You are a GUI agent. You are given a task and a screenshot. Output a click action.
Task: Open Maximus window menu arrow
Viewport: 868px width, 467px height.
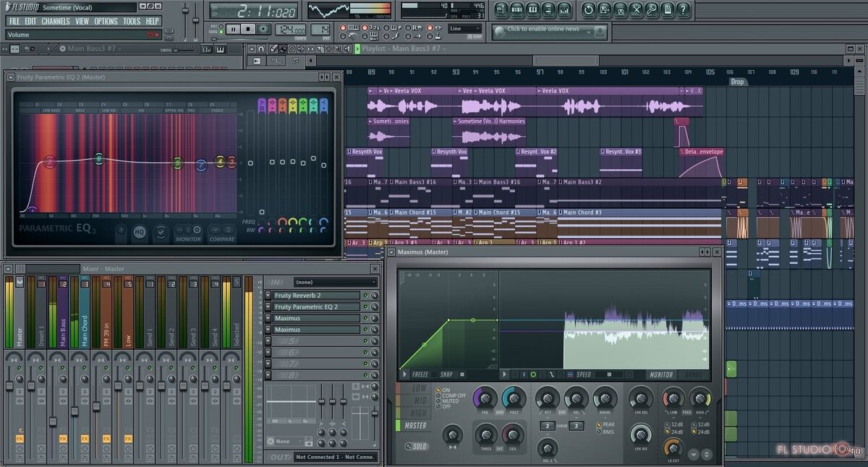(391, 252)
